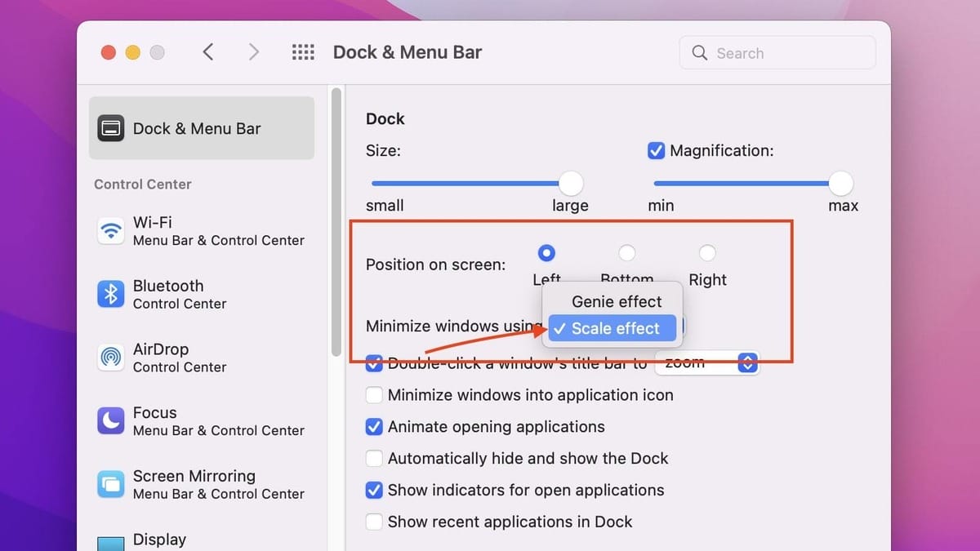Turn on Automatically hide and show the Dock

pos(374,459)
